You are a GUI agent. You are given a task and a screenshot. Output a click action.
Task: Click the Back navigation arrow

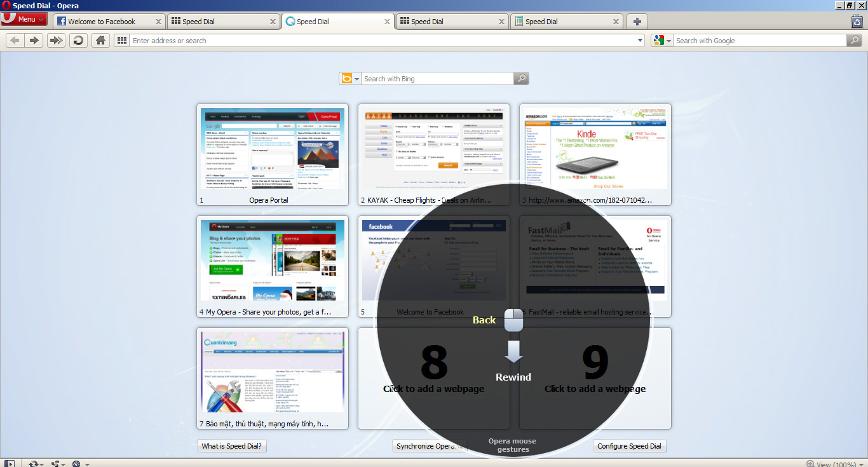pyautogui.click(x=14, y=40)
